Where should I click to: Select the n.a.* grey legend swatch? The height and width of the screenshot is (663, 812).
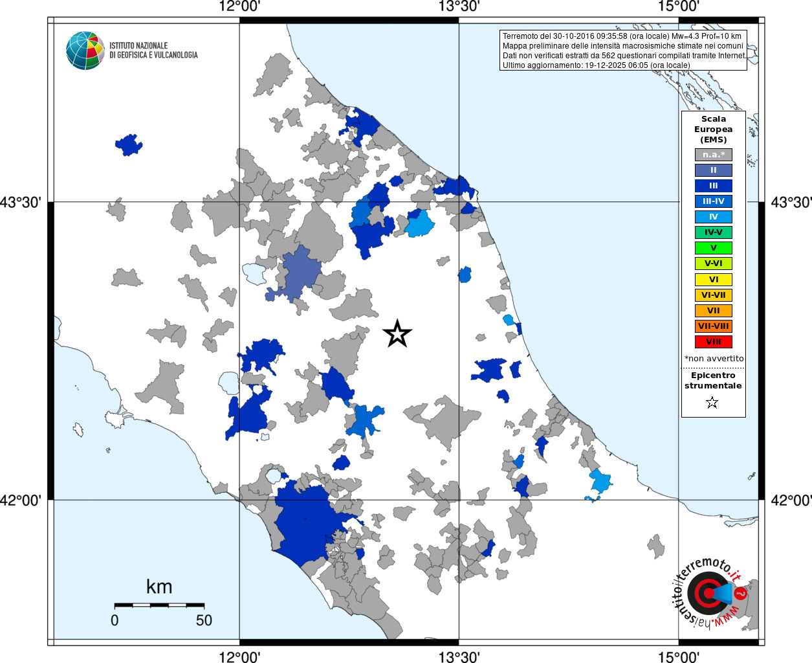tap(714, 155)
